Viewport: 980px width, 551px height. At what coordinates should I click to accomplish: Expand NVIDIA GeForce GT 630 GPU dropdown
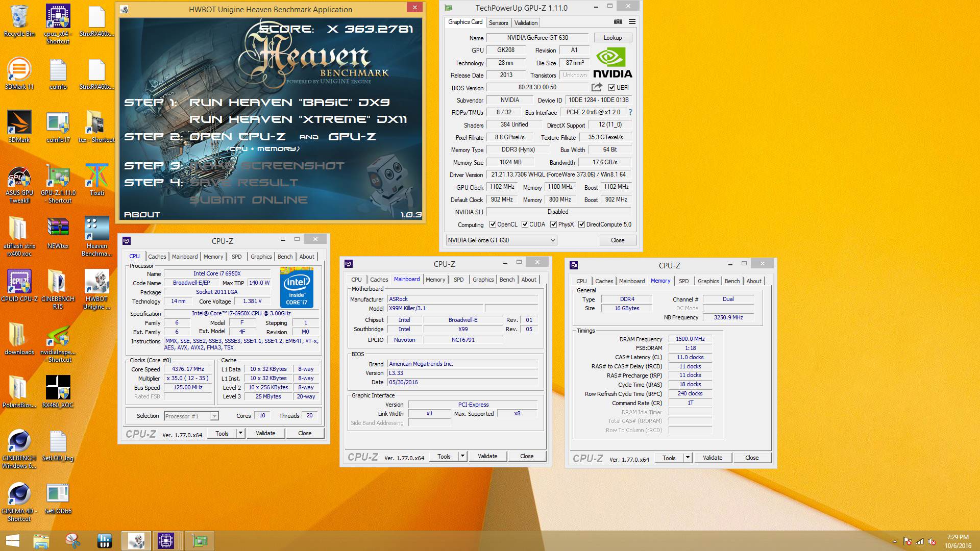point(501,240)
